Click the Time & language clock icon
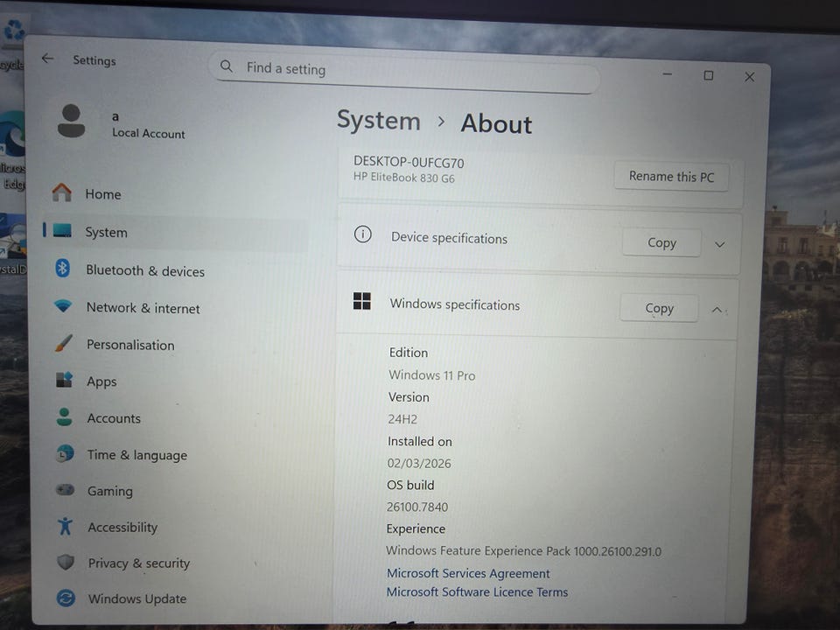 point(65,454)
